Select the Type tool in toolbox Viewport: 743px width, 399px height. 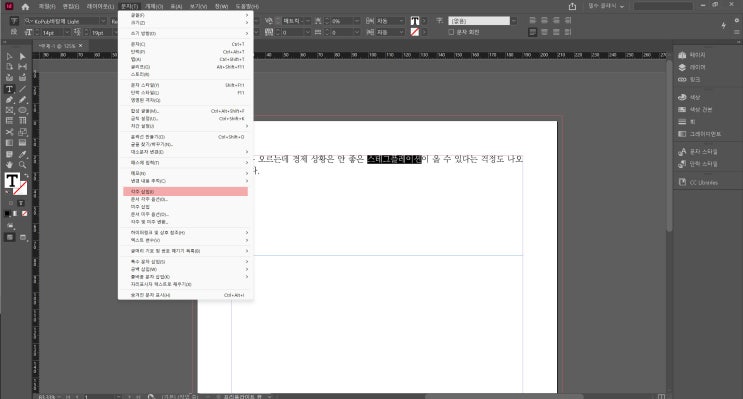coord(9,89)
